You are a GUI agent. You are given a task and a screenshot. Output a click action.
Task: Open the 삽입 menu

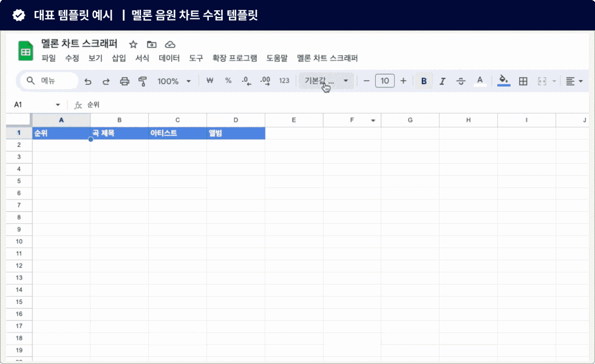coord(119,58)
